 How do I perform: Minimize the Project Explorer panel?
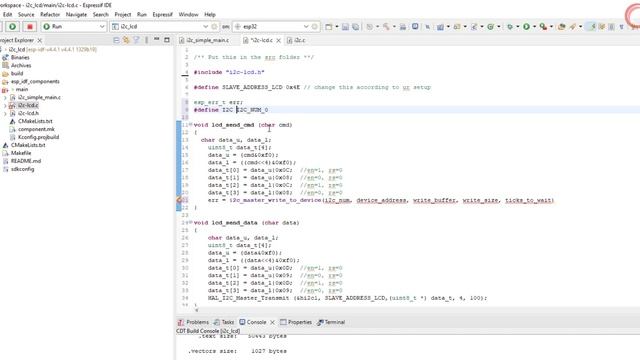157,40
